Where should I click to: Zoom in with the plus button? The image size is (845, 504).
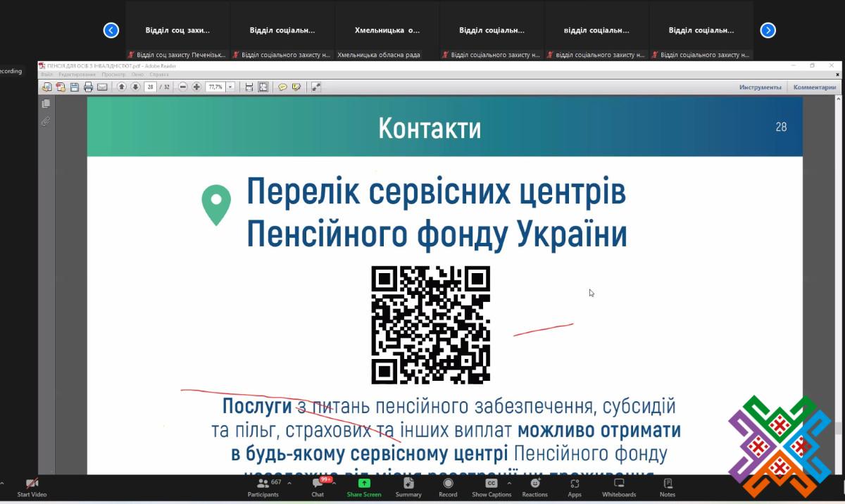[196, 87]
